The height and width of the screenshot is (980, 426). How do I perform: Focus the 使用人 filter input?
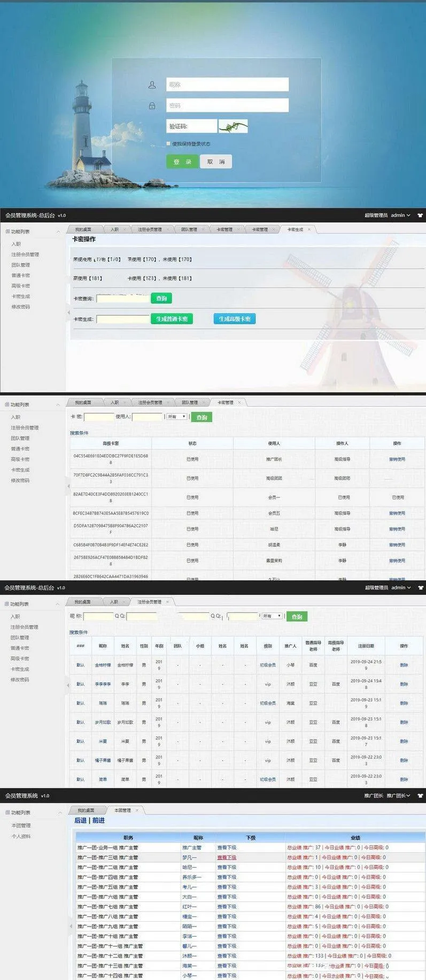tap(147, 417)
